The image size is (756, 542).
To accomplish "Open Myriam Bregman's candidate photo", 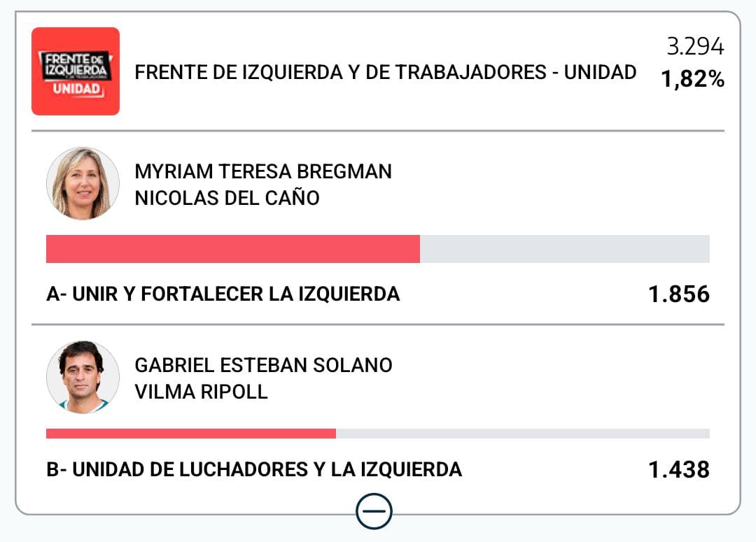I will (x=83, y=183).
